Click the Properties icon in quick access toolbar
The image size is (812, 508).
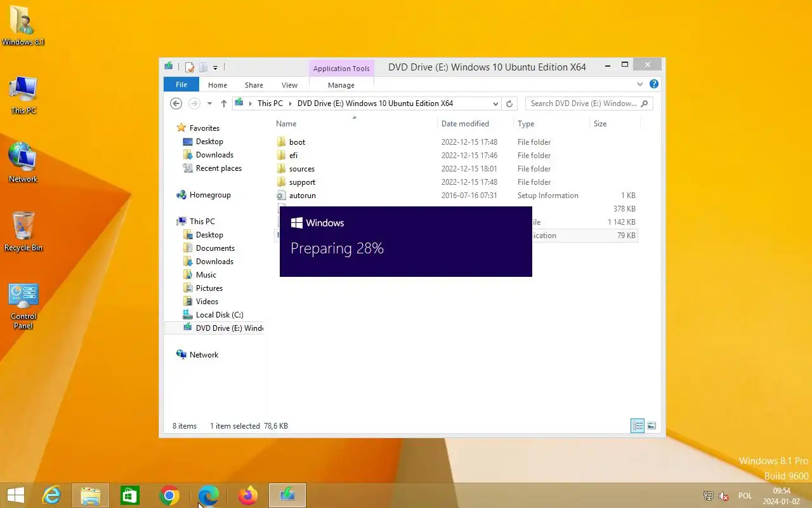coord(189,67)
